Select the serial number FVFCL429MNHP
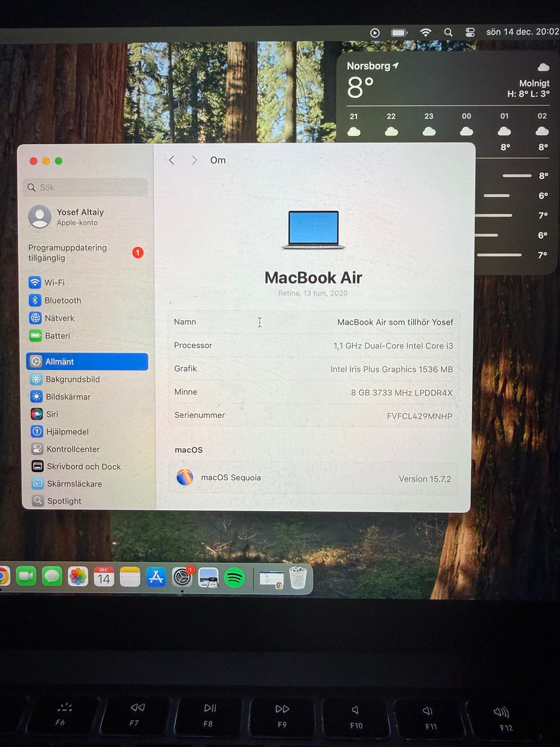The image size is (560, 747). (x=419, y=416)
